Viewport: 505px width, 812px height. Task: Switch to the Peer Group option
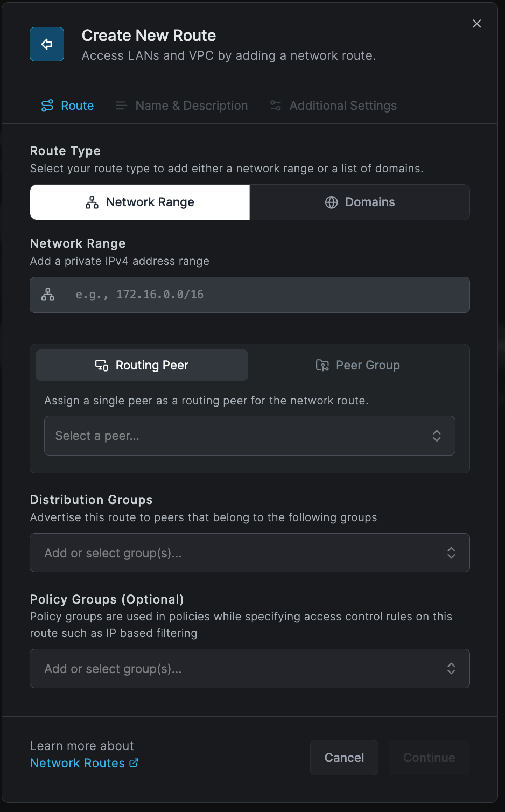pos(358,365)
